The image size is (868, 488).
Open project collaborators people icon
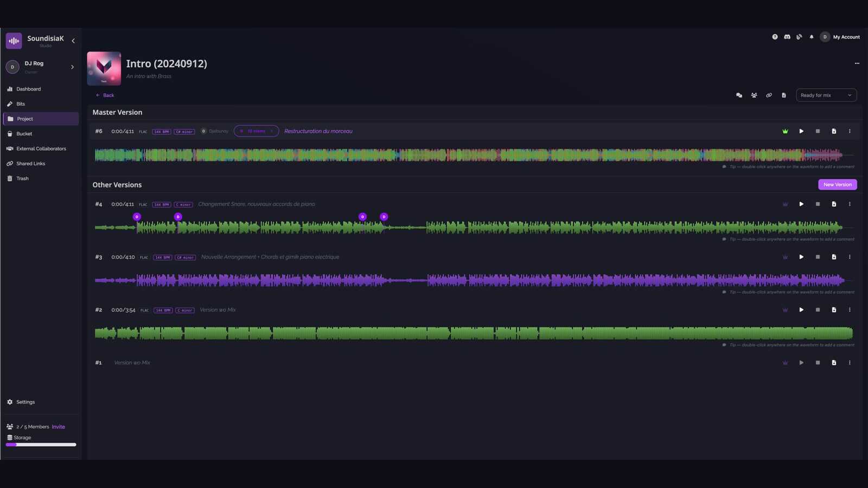[754, 95]
